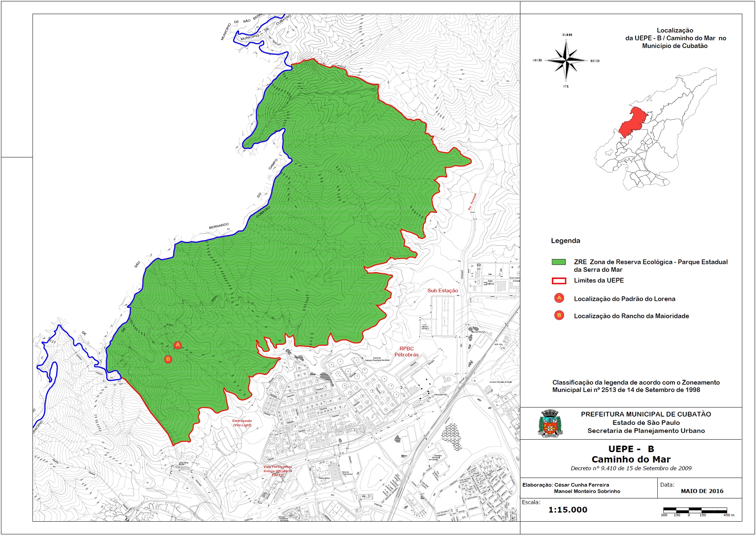Click the Eletropaulo (Vila Light) label
This screenshot has width=756, height=536.
(x=242, y=423)
